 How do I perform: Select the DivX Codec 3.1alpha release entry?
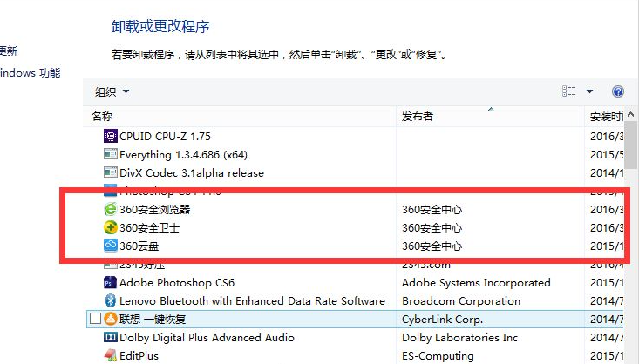pyautogui.click(x=192, y=172)
